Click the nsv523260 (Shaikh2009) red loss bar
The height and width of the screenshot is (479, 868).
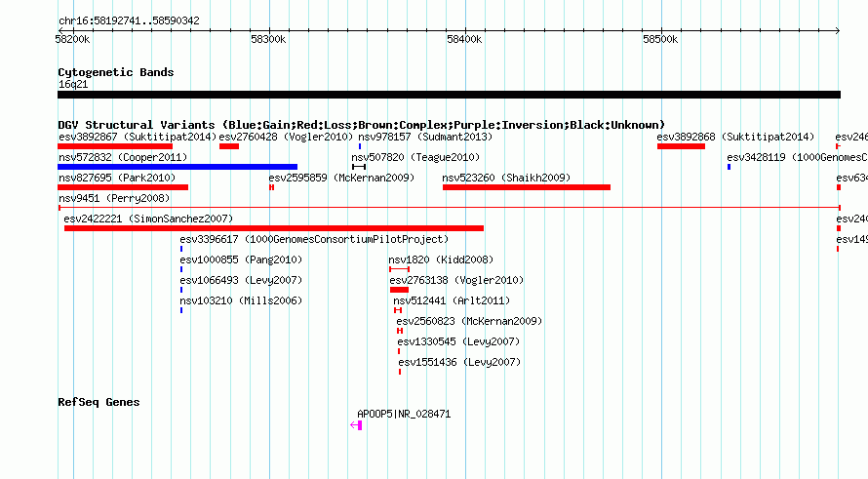(x=527, y=187)
